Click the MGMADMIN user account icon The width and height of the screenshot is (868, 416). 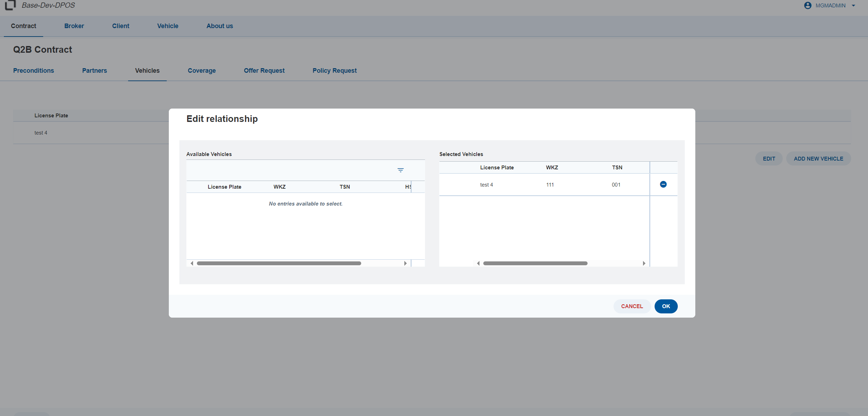pyautogui.click(x=808, y=6)
